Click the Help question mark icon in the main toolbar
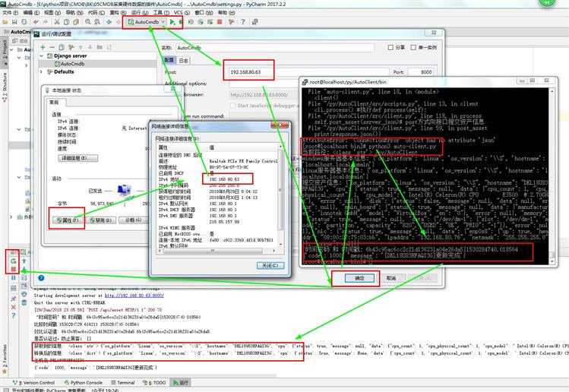 [x=243, y=22]
